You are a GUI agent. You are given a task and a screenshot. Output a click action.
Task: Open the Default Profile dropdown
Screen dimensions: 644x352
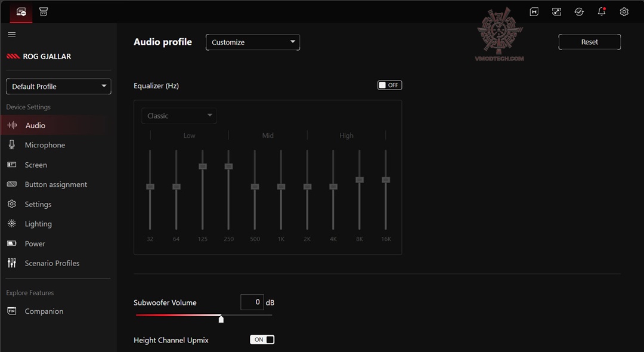tap(58, 87)
